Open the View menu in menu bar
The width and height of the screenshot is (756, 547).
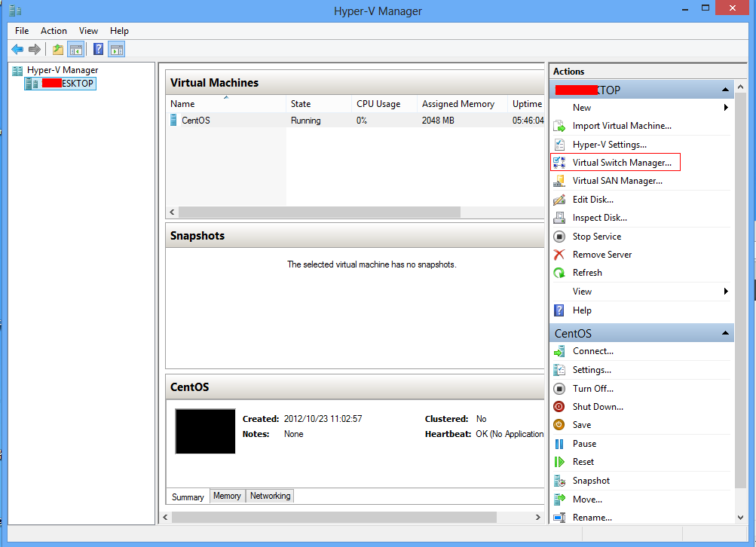click(88, 31)
